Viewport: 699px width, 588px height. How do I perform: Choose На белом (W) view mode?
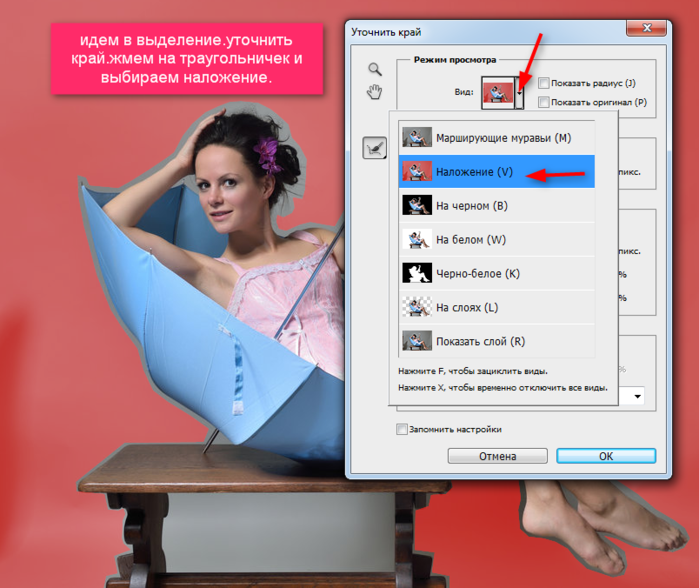(x=497, y=239)
